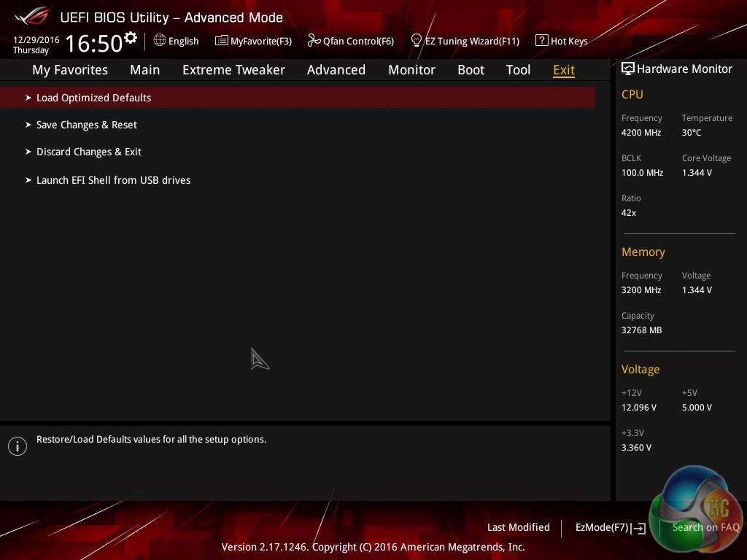Open Search on FAQ link
Viewport: 747px width, 560px height.
[705, 527]
